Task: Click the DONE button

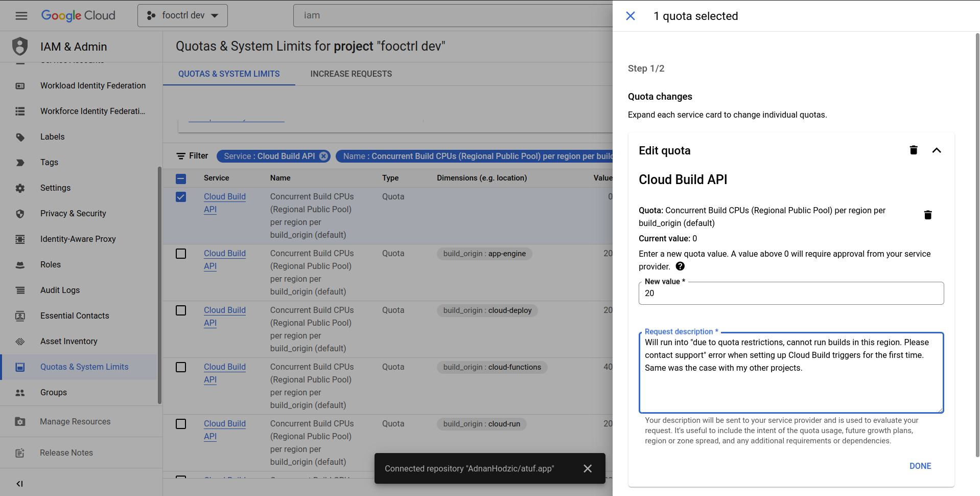Action: click(x=920, y=466)
